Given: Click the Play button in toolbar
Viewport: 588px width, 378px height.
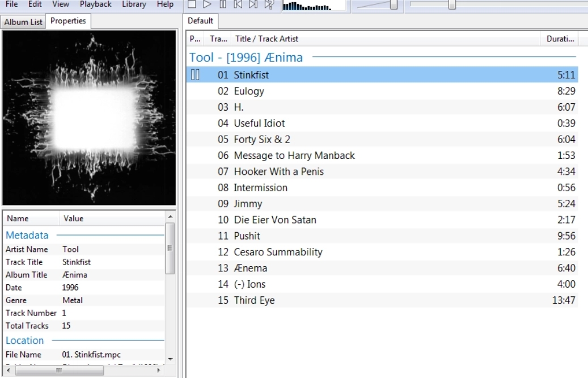Looking at the screenshot, I should pos(207,4).
